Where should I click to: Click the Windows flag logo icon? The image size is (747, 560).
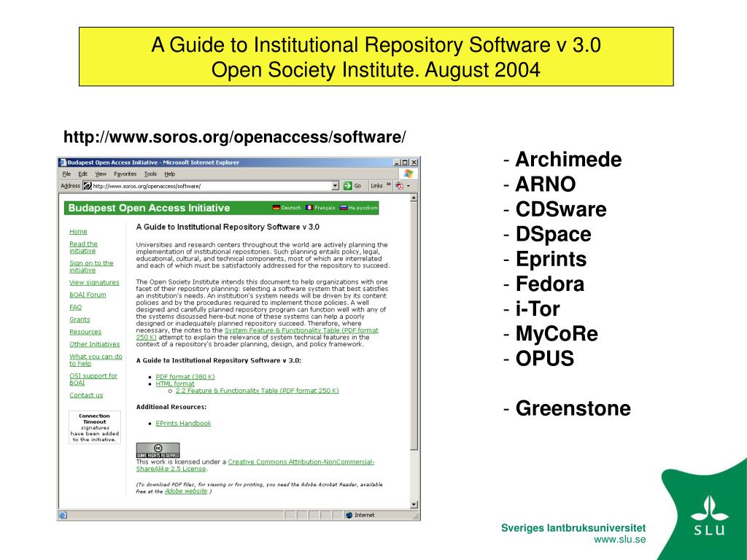click(x=409, y=174)
